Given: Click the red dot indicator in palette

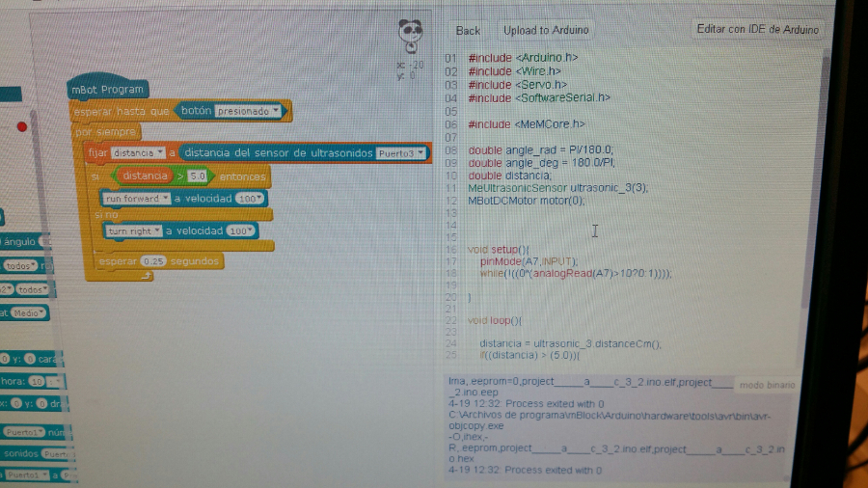Looking at the screenshot, I should click(21, 126).
